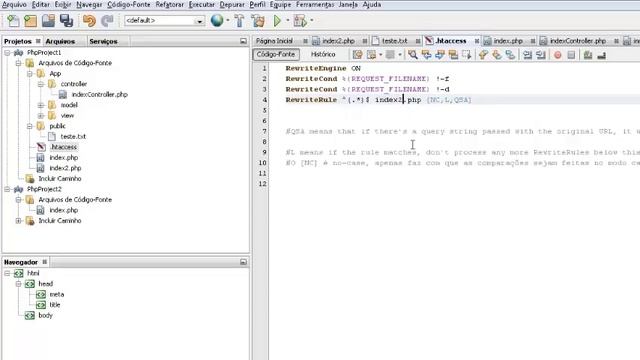Close the teste.txt editor tab
This screenshot has width=640, height=360.
[418, 41]
